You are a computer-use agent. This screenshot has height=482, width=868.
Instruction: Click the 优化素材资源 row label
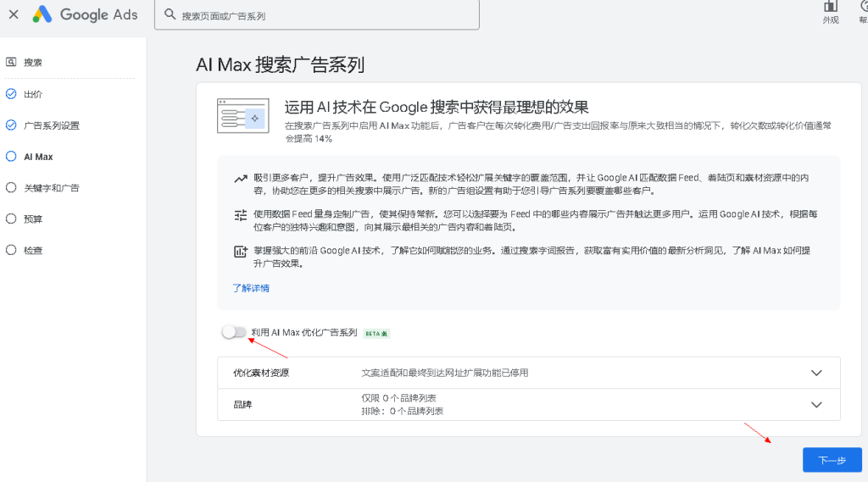pos(261,373)
